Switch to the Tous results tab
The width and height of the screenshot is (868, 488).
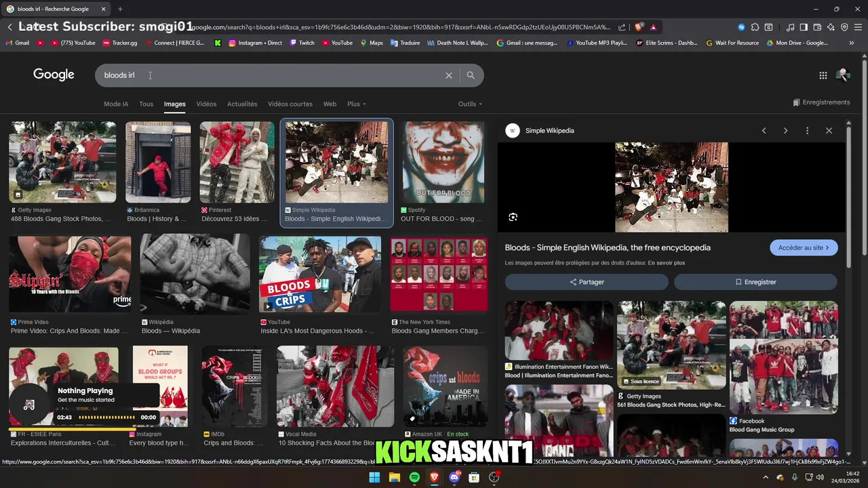point(146,104)
